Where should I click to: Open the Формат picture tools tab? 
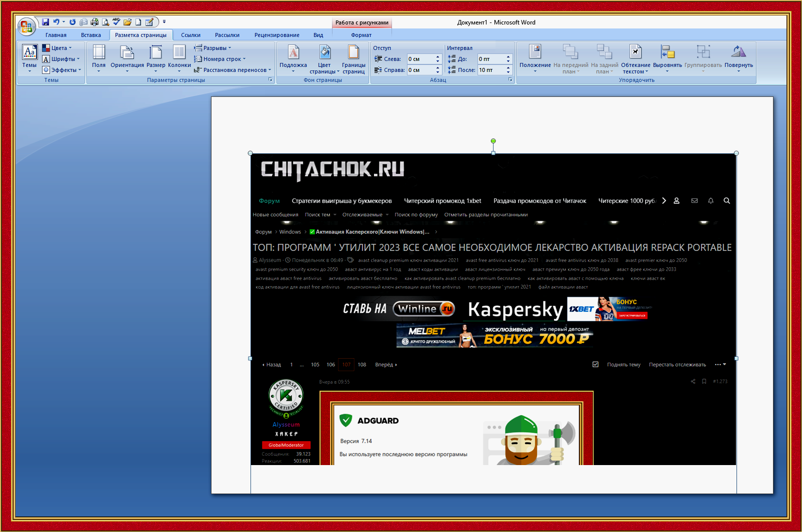pos(361,35)
